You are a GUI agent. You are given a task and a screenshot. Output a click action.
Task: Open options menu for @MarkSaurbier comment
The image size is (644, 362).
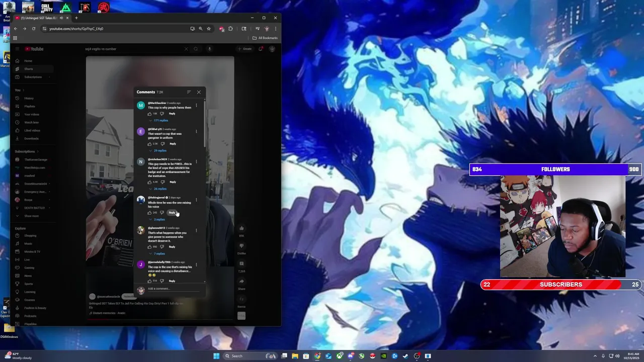[x=196, y=105]
